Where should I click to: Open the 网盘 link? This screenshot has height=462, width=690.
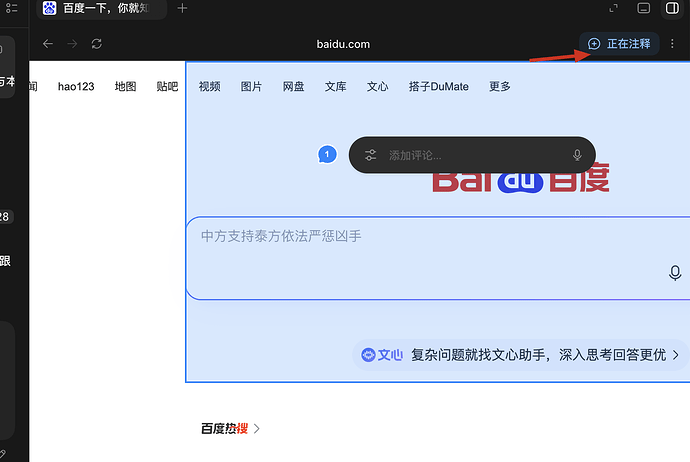294,86
